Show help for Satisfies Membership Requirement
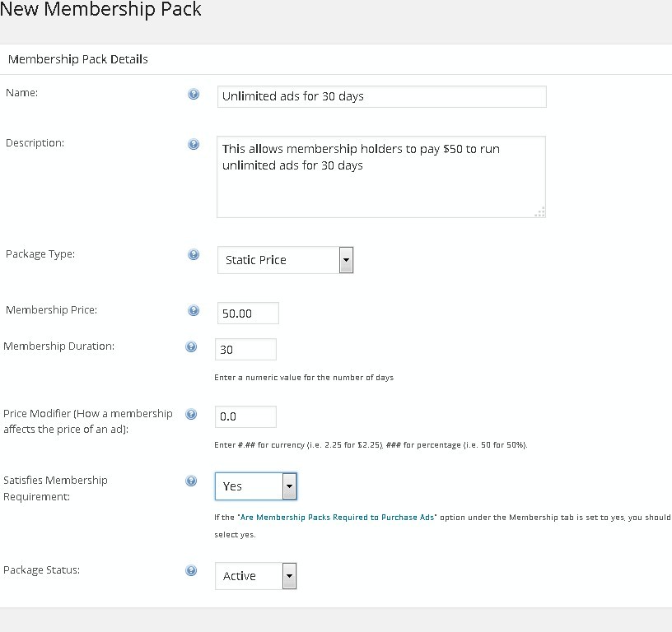Image resolution: width=672 pixels, height=632 pixels. tap(191, 481)
